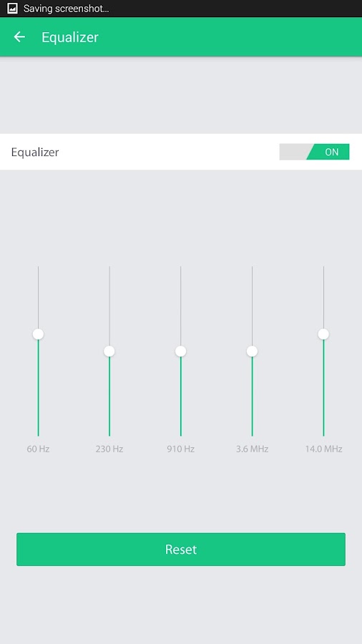Tap the 3.6 MHz slider knob
The image size is (362, 644).
coord(252,351)
